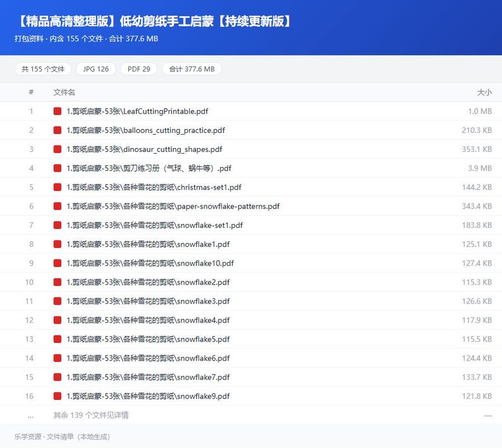Click size value 115.3 KB
502x448 pixels.
(477, 282)
